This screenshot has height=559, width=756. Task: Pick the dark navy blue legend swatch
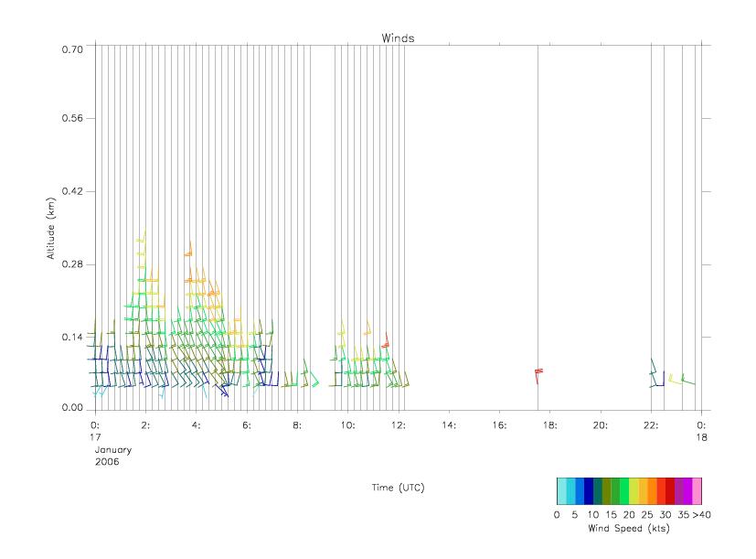(x=589, y=491)
